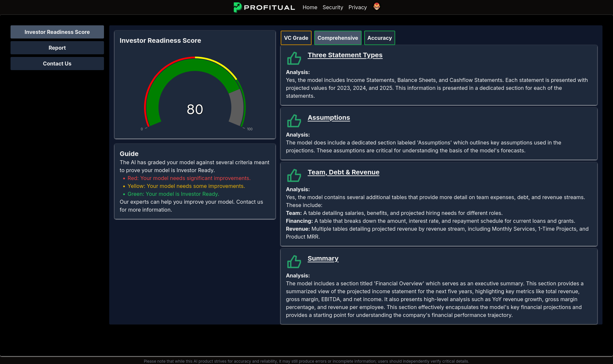Switch to the VC Grade tab
The width and height of the screenshot is (613, 364).
click(x=296, y=38)
